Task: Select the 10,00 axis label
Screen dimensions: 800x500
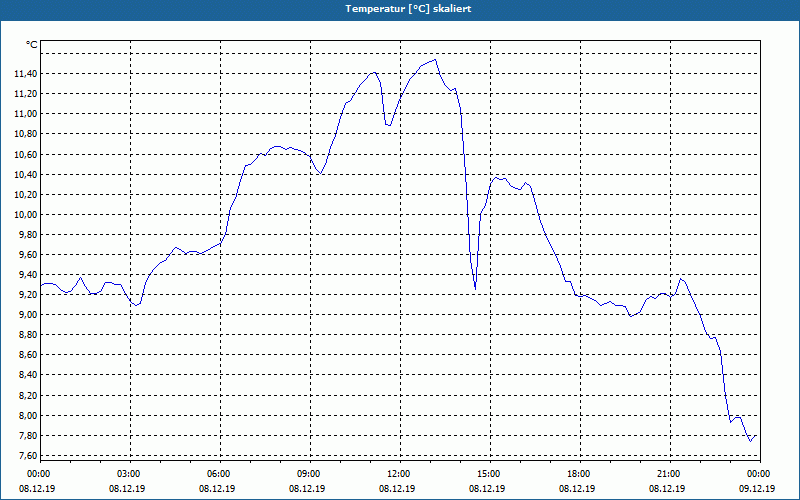Action: (x=26, y=214)
